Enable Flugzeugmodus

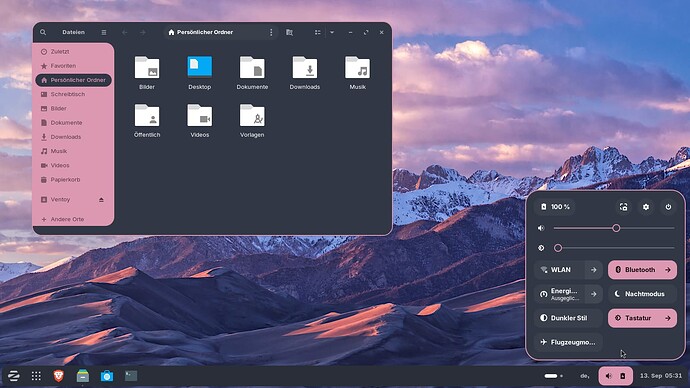click(x=568, y=342)
